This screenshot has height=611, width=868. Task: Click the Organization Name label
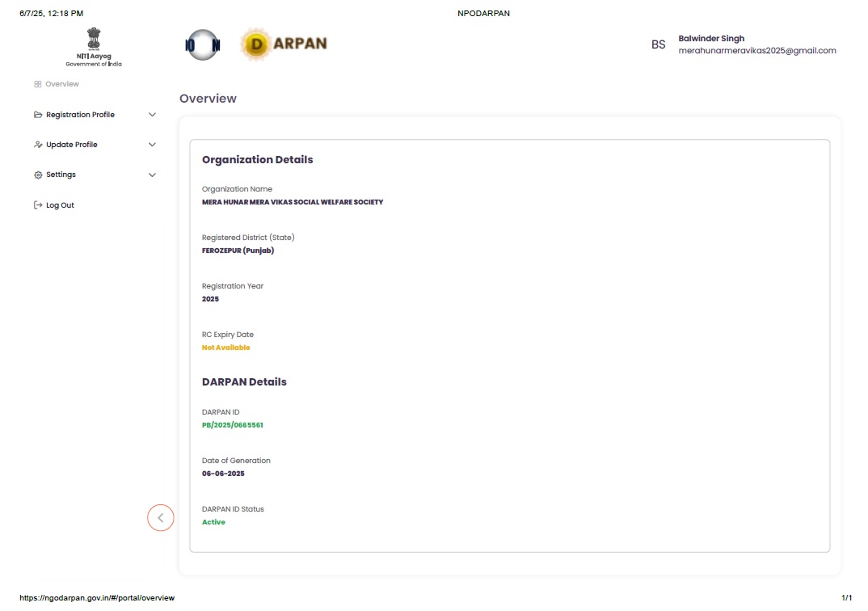(x=237, y=189)
